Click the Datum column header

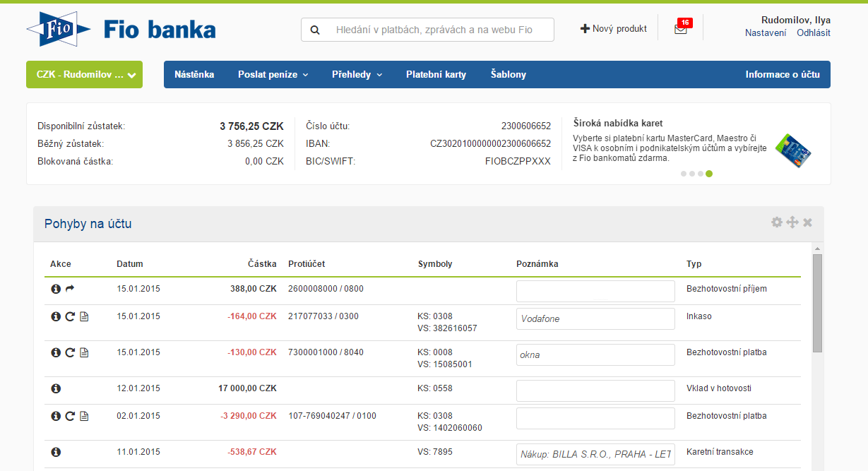(x=130, y=264)
